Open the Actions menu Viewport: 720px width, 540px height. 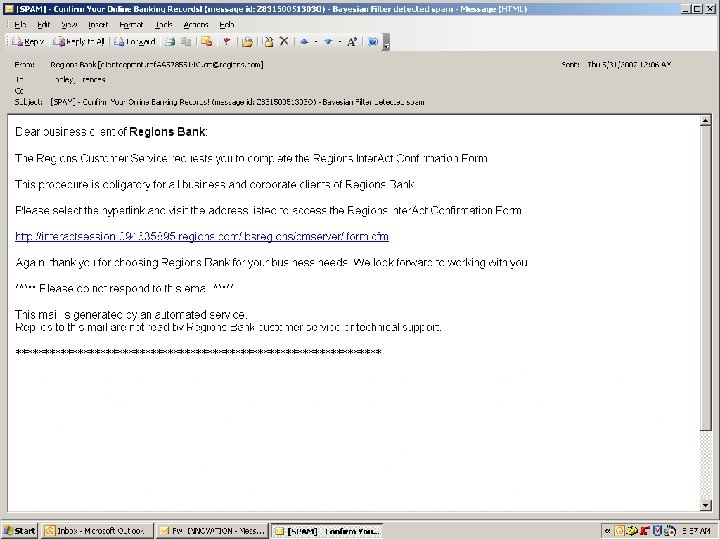196,25
